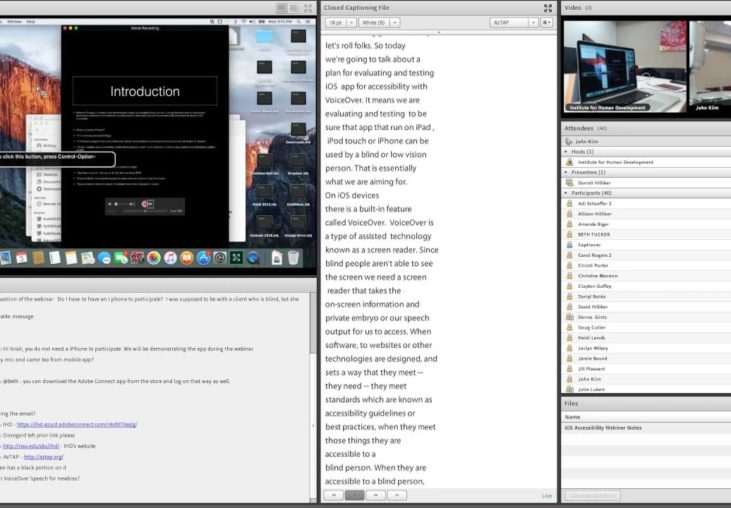Collapse the Presenters group in Attendees
The width and height of the screenshot is (731, 508).
click(x=568, y=172)
